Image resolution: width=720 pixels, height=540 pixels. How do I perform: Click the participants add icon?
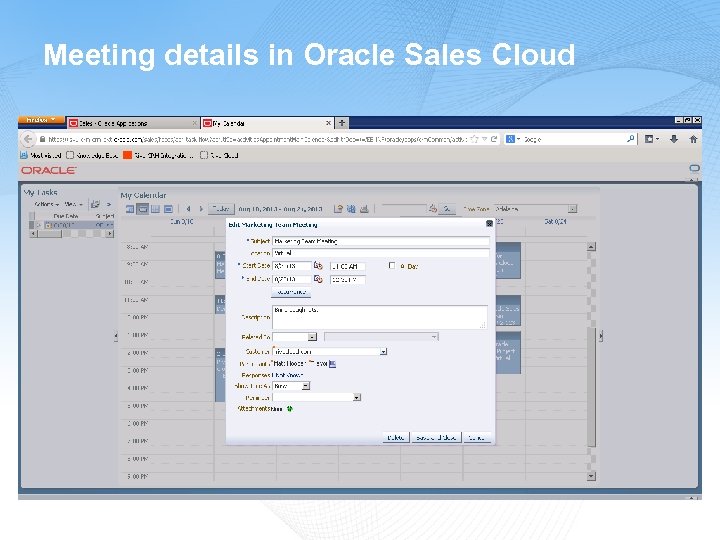pyautogui.click(x=333, y=364)
